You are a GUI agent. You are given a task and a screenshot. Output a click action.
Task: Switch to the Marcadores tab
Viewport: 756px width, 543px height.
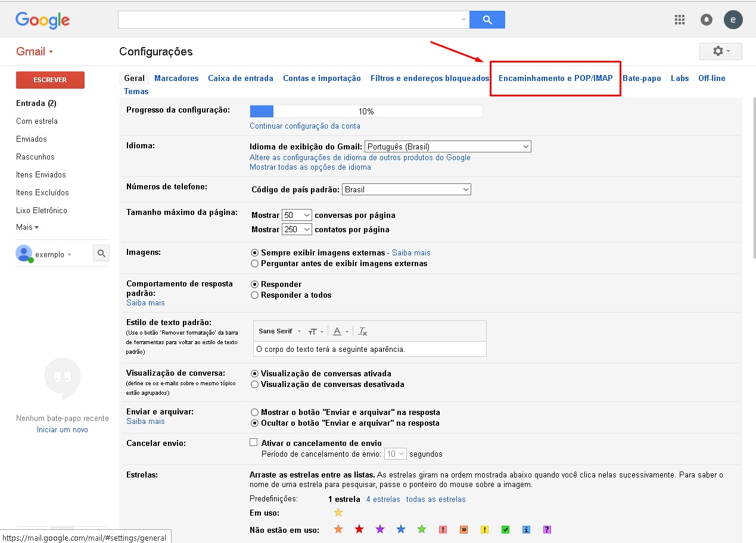[176, 78]
